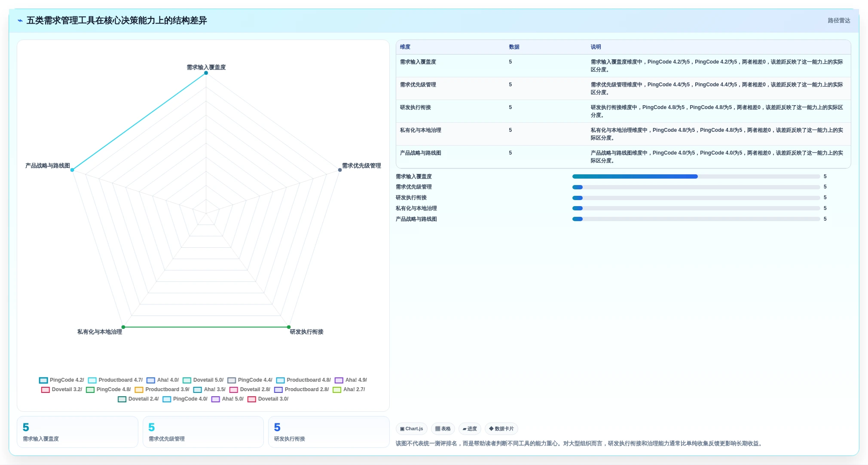Click the 产品战略与路线图 radar axis label
The height and width of the screenshot is (465, 868).
point(48,166)
